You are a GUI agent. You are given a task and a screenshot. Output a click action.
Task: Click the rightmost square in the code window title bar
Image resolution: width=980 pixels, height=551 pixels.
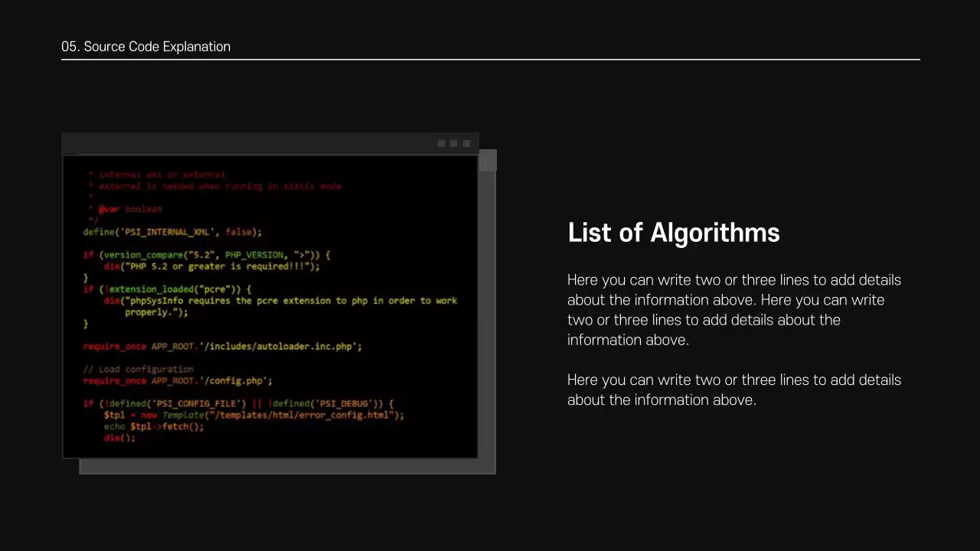[466, 144]
